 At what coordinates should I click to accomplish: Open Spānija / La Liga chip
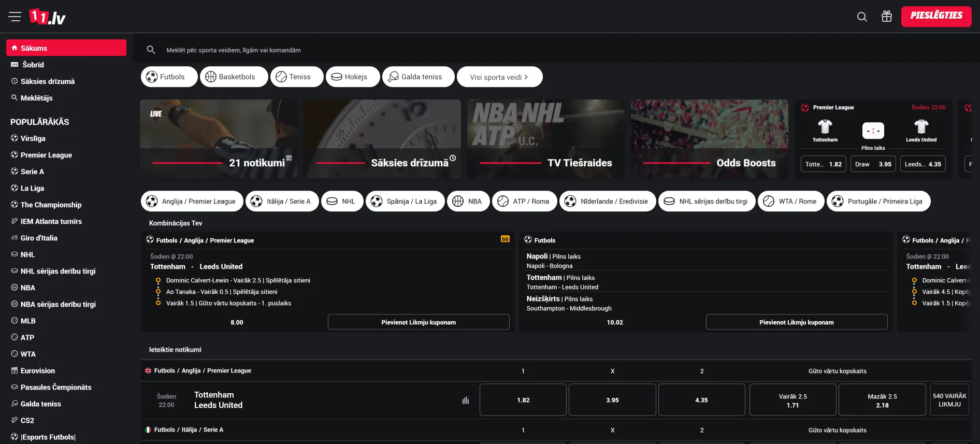405,201
